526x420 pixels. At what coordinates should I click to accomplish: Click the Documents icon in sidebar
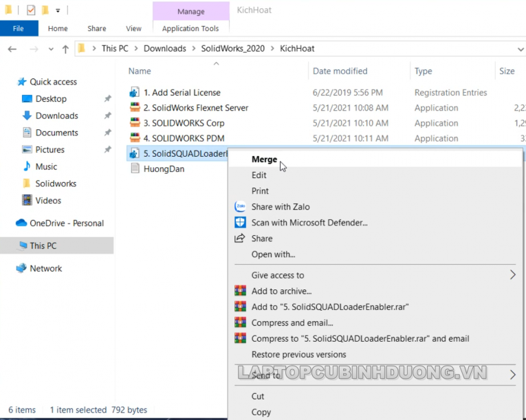click(x=27, y=133)
